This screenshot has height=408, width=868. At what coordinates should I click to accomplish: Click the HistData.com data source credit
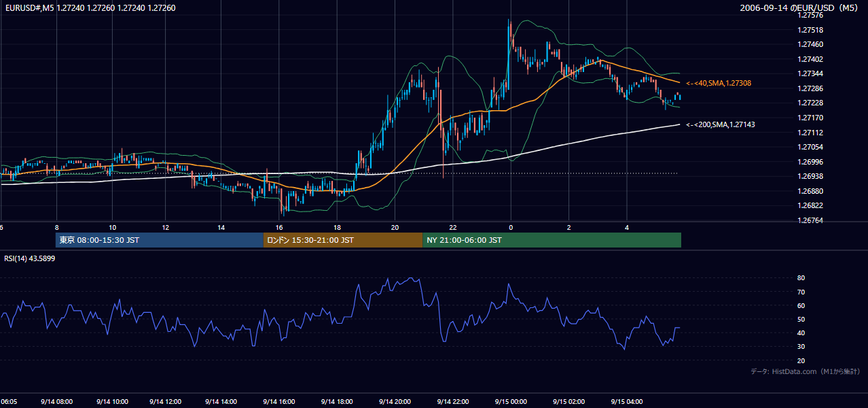coord(806,371)
